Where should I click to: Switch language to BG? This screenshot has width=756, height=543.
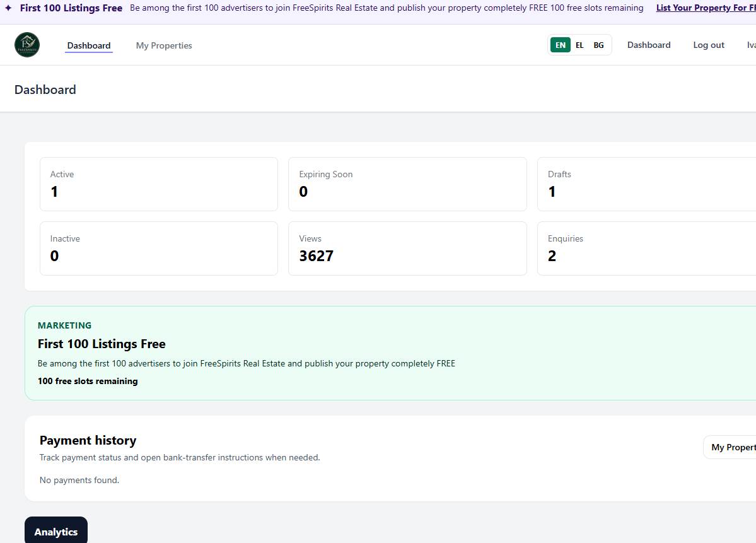pos(598,45)
